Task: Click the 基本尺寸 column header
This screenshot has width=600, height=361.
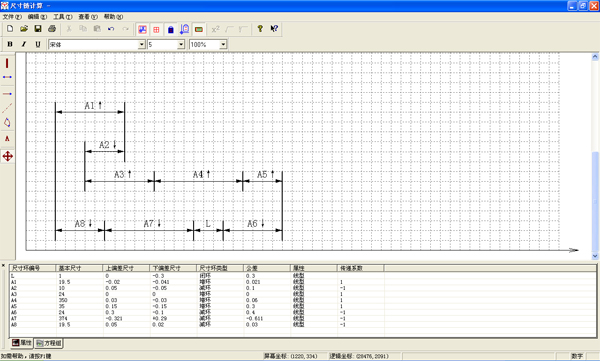Action: click(80, 268)
